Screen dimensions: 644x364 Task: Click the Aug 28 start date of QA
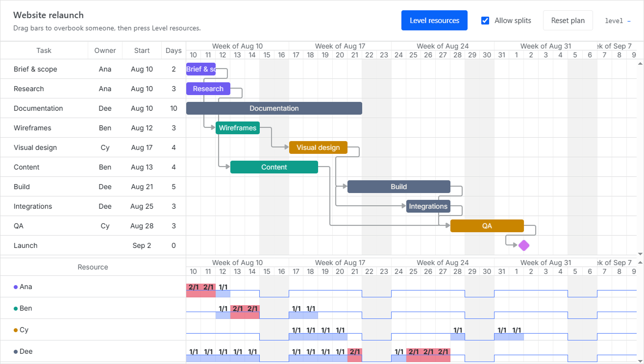(142, 226)
